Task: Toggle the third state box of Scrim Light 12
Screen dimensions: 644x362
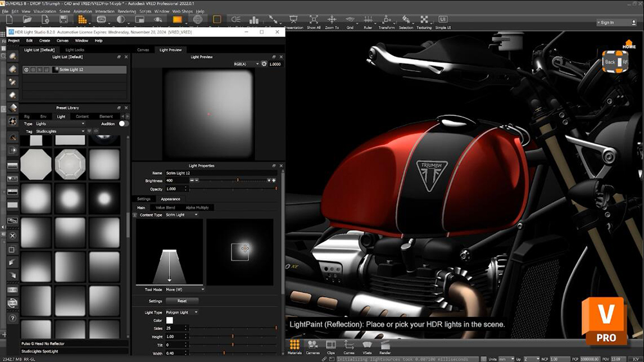Action: pyautogui.click(x=40, y=70)
